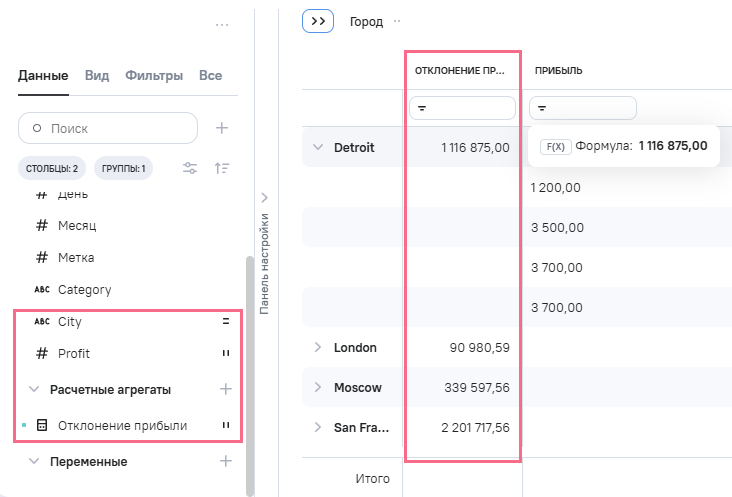
Task: Collapse the Detroit row group
Action: point(318,147)
